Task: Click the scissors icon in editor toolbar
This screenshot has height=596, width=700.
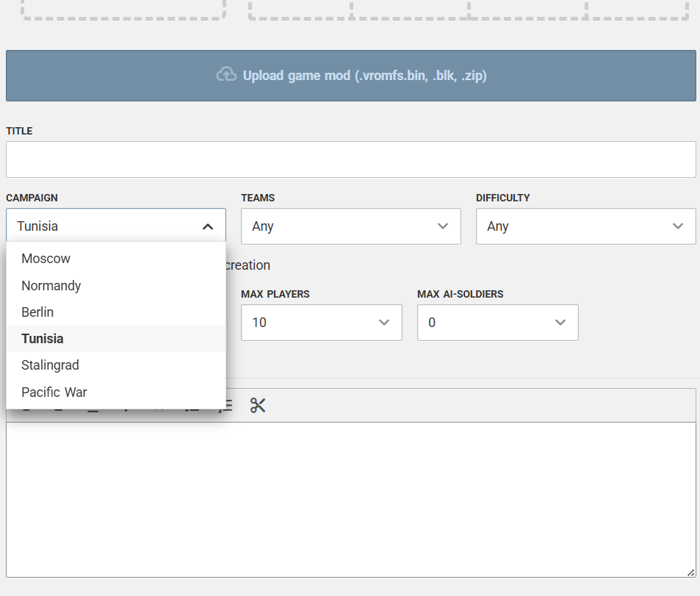Action: point(258,405)
